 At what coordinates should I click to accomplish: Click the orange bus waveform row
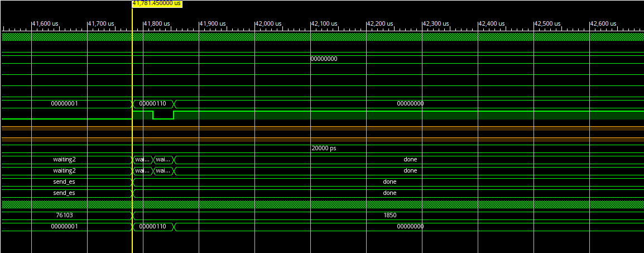coord(324,128)
